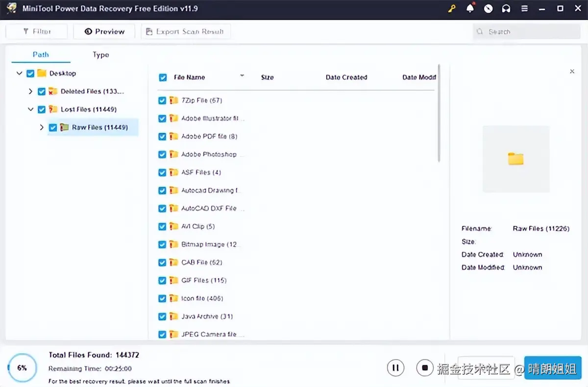Select the AVI Clip (5) text
Viewport: 588px width, 387px height.
[198, 226]
